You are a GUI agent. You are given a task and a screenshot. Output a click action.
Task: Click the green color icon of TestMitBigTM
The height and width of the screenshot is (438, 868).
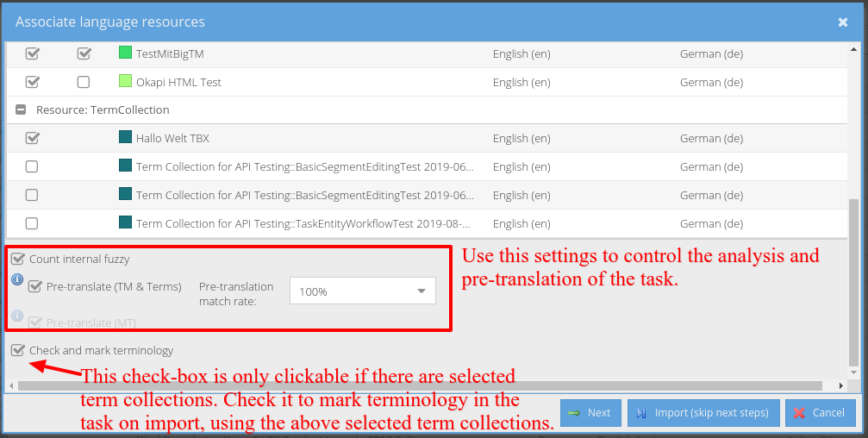click(x=125, y=53)
